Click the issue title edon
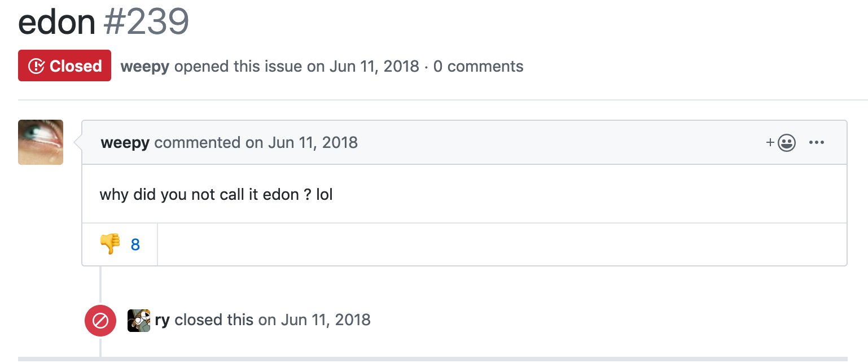 [57, 22]
